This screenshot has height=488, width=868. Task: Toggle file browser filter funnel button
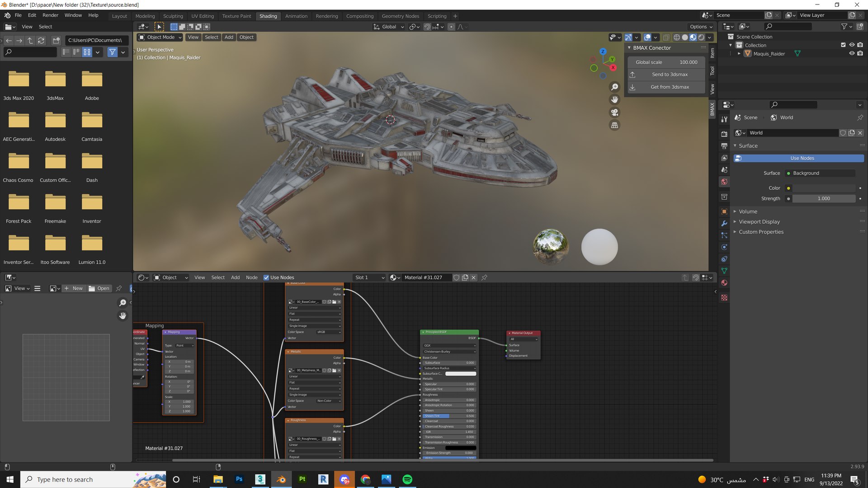point(112,52)
